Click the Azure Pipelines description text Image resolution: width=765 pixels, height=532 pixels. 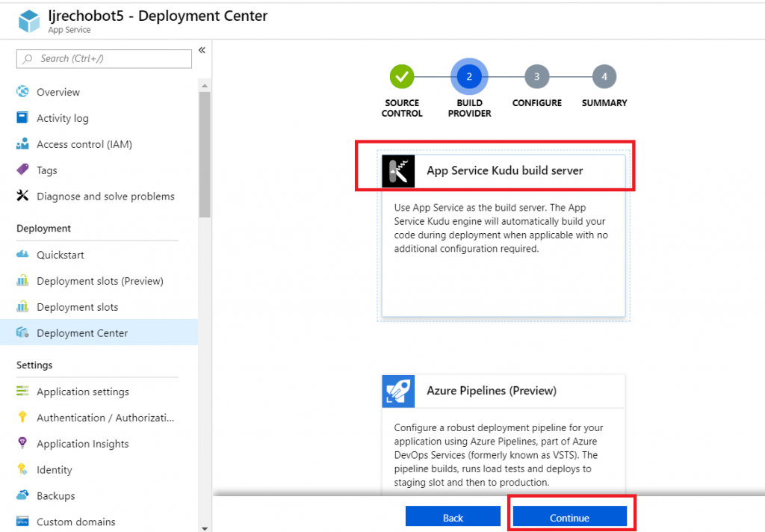click(x=498, y=455)
